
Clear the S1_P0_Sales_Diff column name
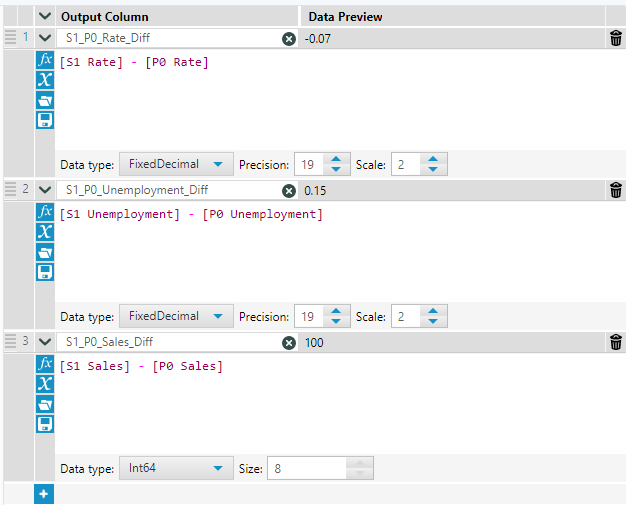289,342
